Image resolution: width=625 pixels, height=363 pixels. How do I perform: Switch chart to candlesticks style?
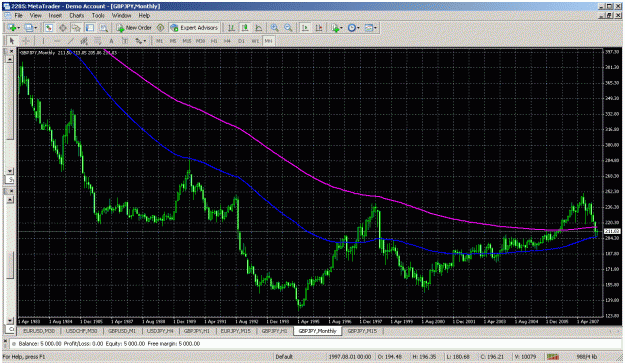pos(245,27)
